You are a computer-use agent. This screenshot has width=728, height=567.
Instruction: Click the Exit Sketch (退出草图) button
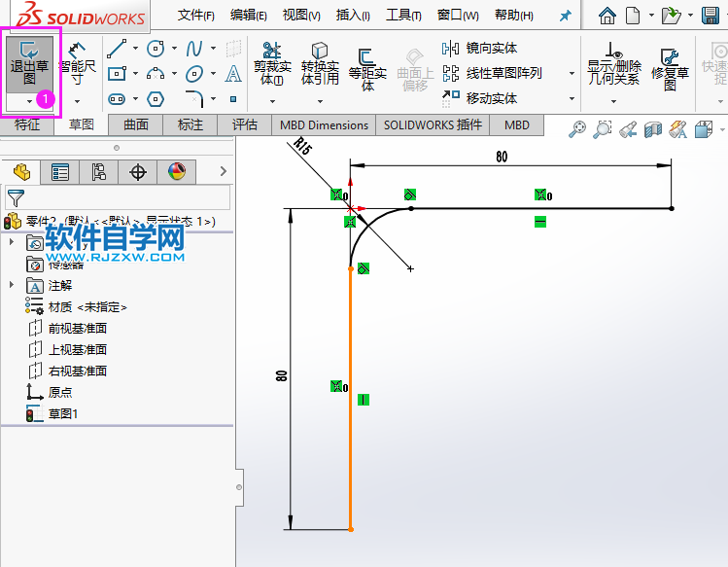point(29,64)
